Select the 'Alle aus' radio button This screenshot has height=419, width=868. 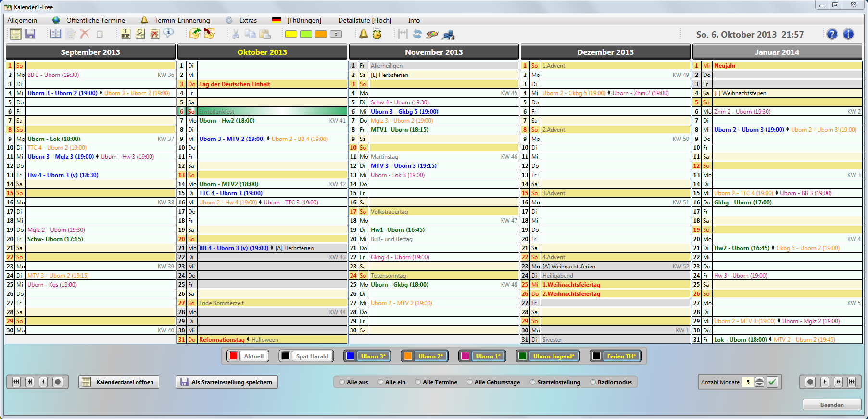point(342,382)
